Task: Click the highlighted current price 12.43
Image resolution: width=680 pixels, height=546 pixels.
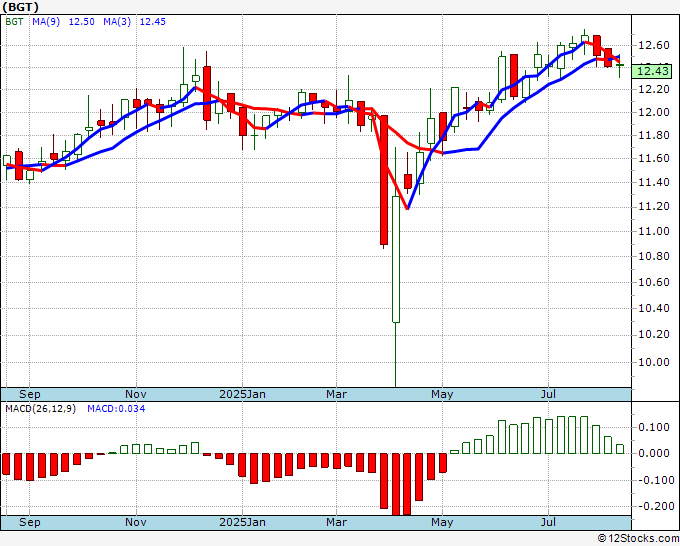Action: [652, 71]
